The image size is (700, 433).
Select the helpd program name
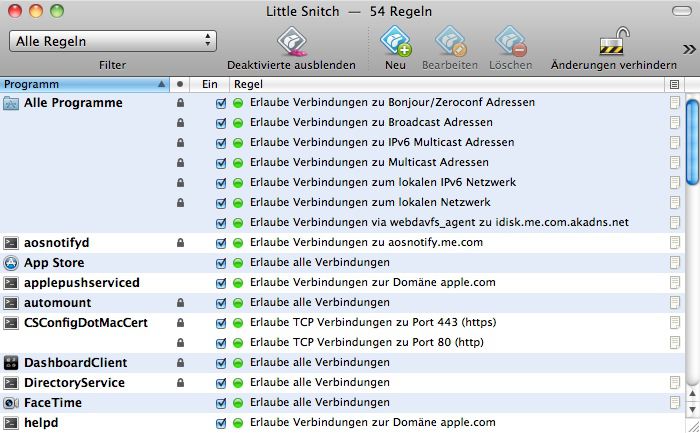(41, 423)
